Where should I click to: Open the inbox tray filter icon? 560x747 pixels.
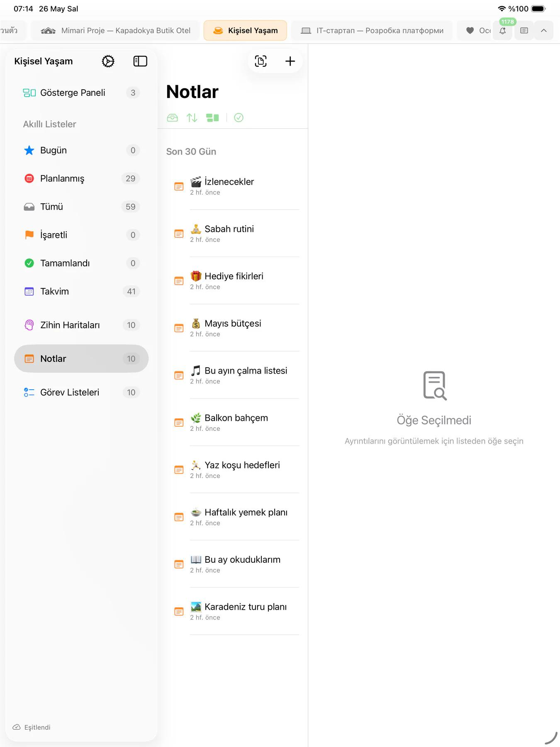pos(172,118)
